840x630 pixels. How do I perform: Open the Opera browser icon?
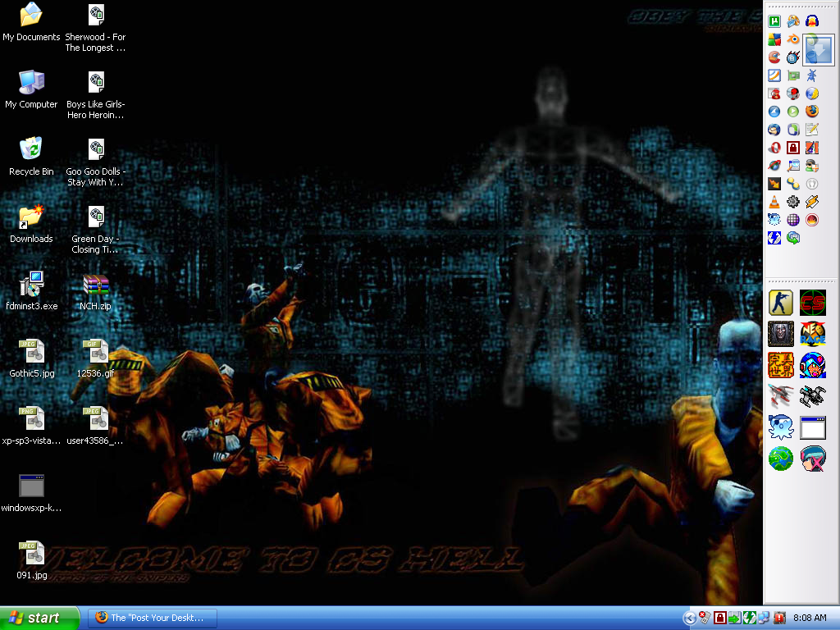coord(774,148)
